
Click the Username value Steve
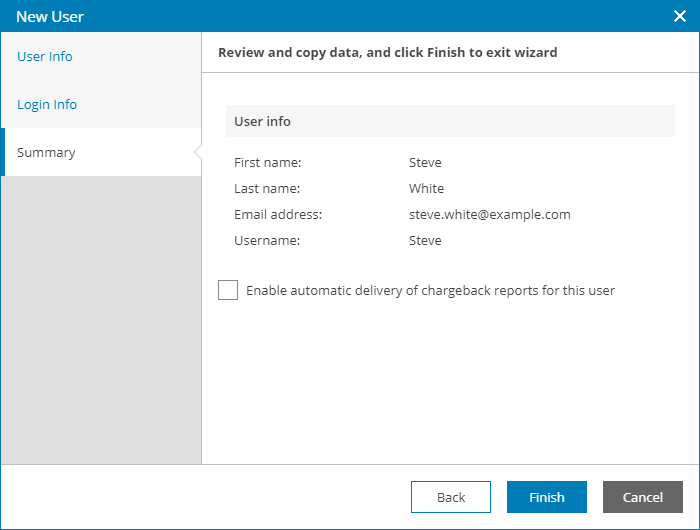(x=425, y=240)
